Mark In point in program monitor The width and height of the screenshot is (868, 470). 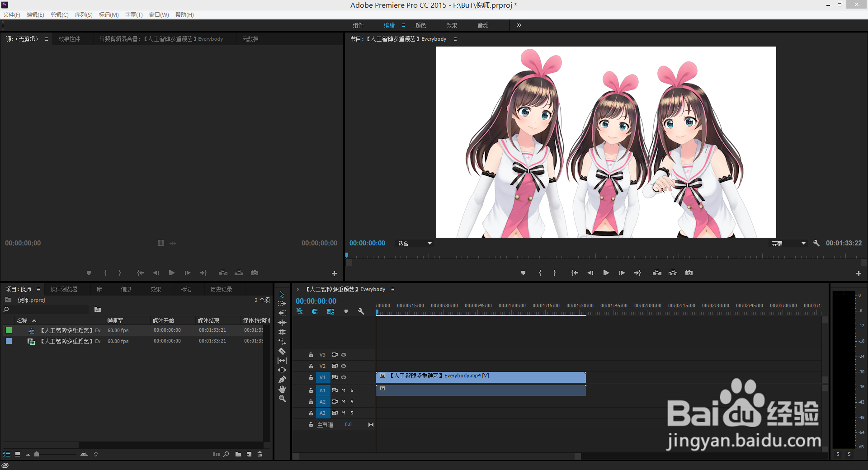540,273
